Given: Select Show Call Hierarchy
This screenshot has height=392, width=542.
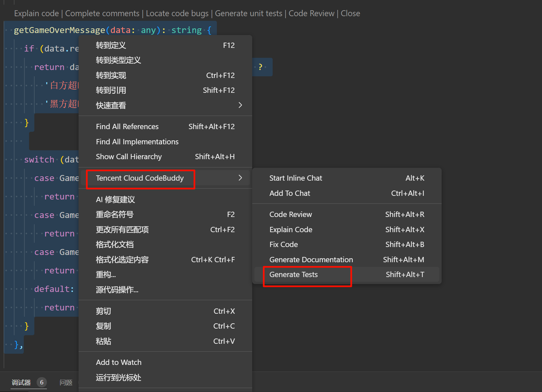Looking at the screenshot, I should click(129, 157).
